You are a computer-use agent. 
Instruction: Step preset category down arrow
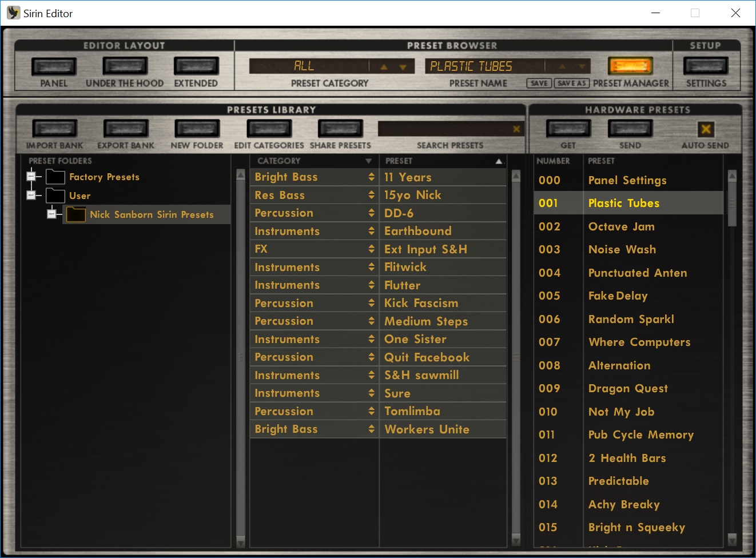tap(403, 67)
